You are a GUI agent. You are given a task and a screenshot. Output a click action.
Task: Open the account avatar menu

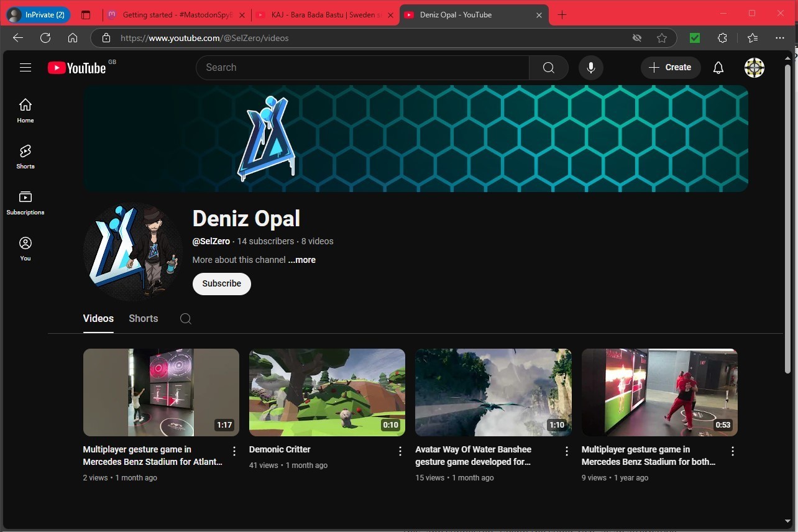754,68
